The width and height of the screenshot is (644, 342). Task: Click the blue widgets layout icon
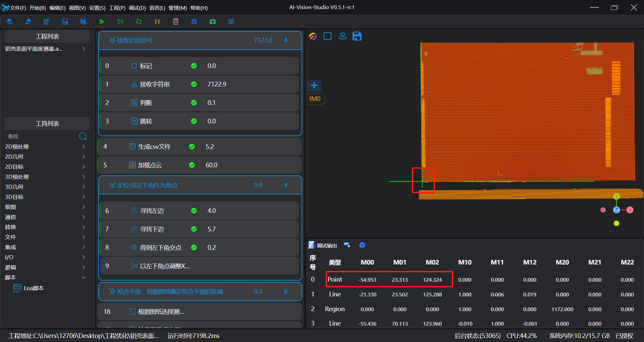click(x=194, y=21)
